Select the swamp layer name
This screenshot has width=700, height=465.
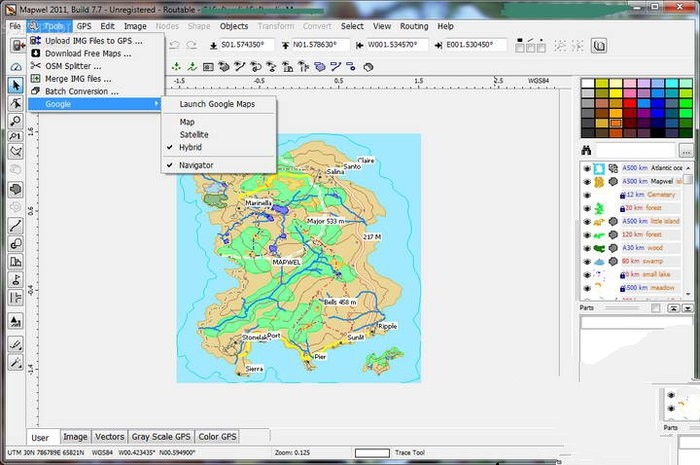[655, 262]
